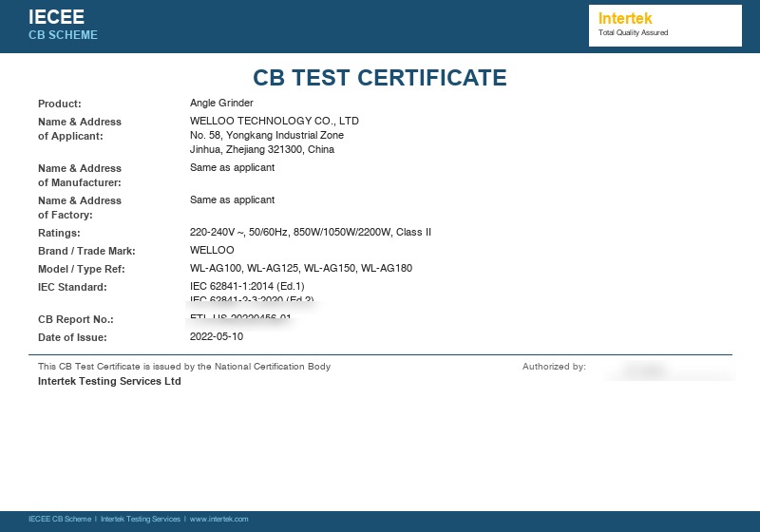The image size is (760, 532).
Task: Click IECEE CB Scheme in footer
Action: tap(60, 519)
